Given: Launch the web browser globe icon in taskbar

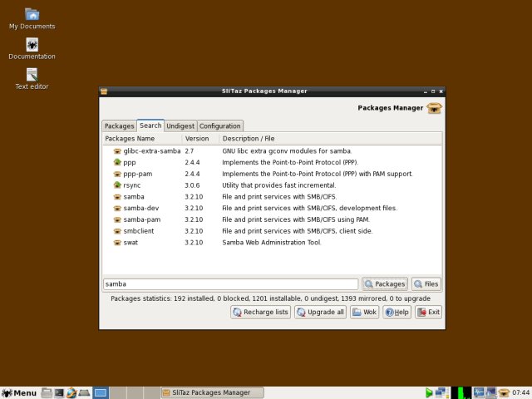Looking at the screenshot, I should click(x=71, y=393).
